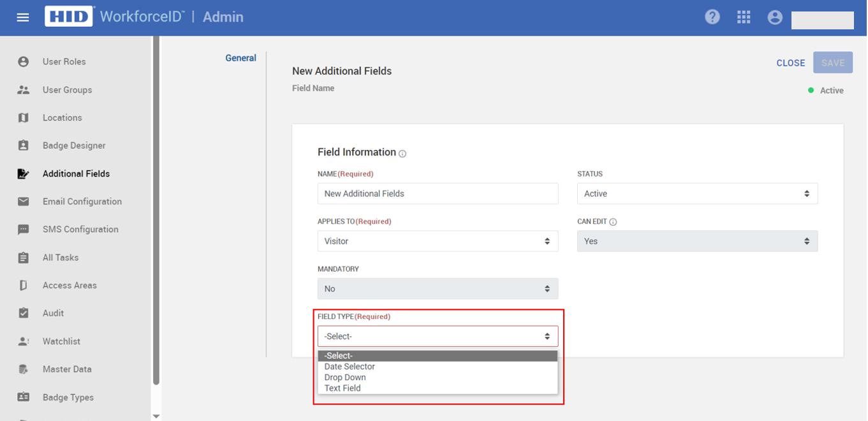Choose Drop Down field type

click(438, 378)
